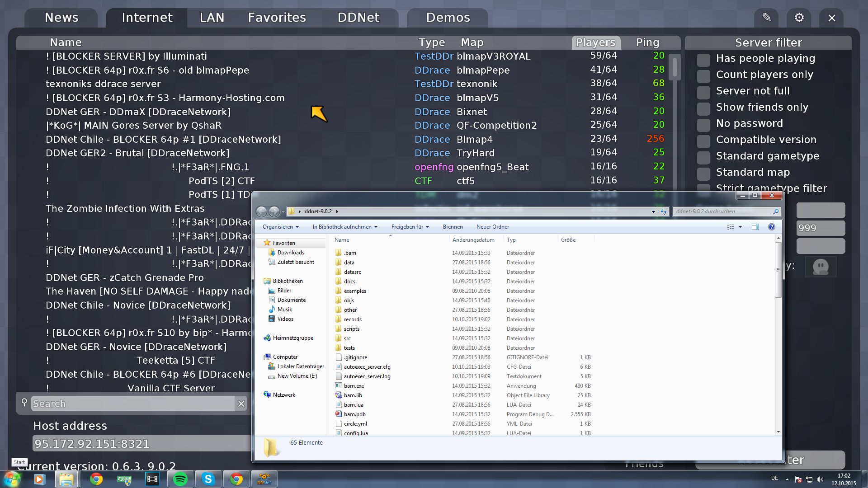Screen dimensions: 868x488
Task: Switch to the Favorites tab
Action: pos(277,18)
